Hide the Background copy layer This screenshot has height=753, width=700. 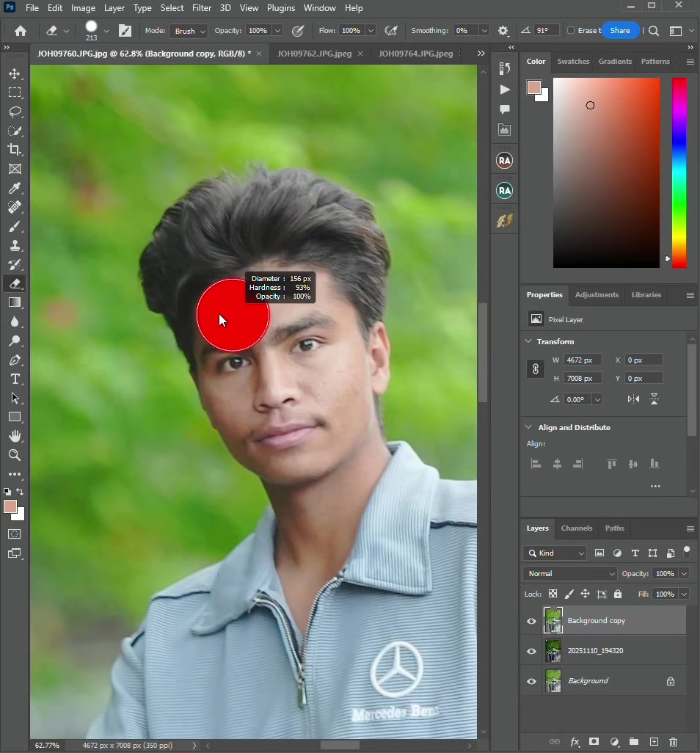click(x=531, y=621)
